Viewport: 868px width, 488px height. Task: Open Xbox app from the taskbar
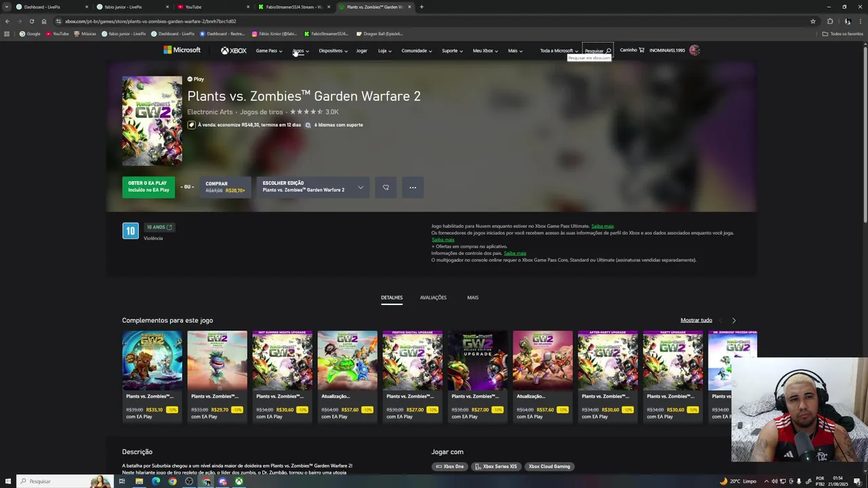(239, 481)
